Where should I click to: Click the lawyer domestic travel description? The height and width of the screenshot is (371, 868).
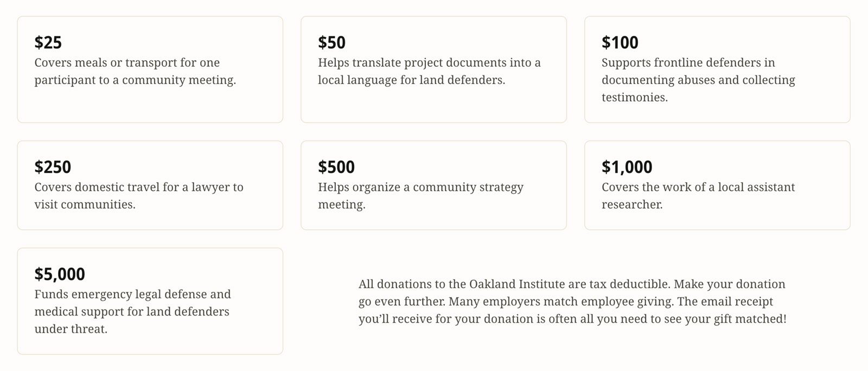tap(139, 196)
